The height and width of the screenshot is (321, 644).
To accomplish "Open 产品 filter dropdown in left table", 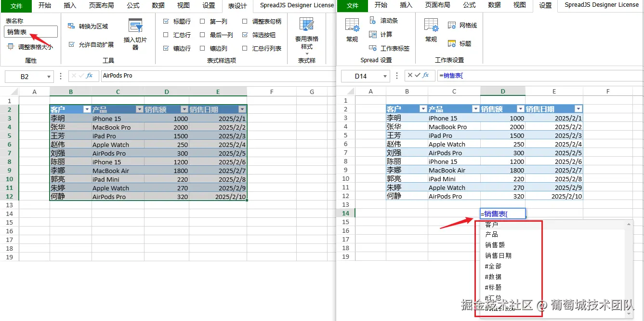I will pyautogui.click(x=139, y=109).
